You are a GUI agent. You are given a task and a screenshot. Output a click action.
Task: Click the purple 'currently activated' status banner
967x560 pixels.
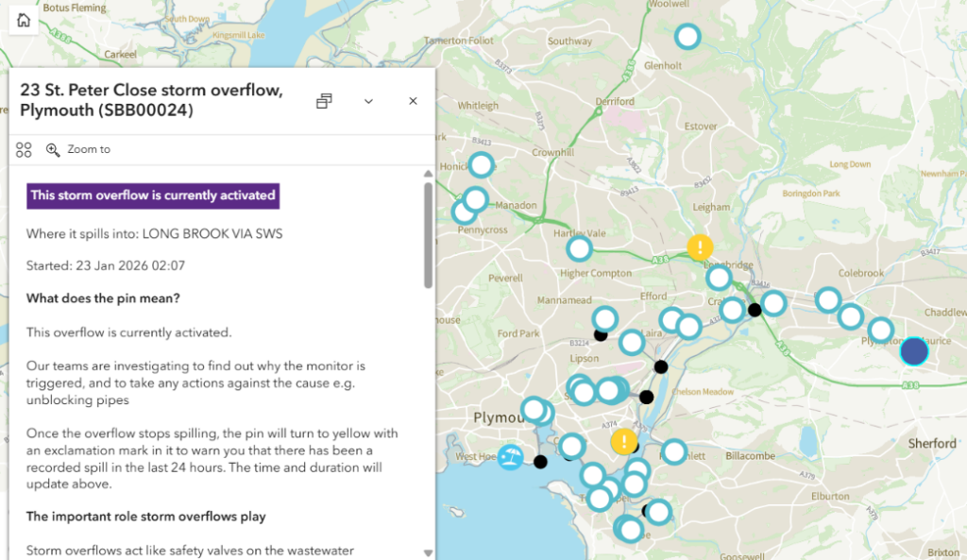pyautogui.click(x=153, y=195)
